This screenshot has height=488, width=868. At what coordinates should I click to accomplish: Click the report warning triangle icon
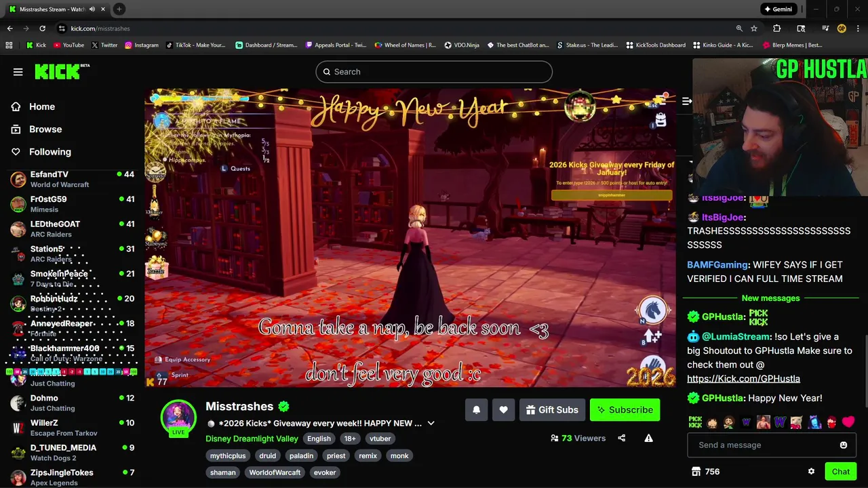point(649,438)
